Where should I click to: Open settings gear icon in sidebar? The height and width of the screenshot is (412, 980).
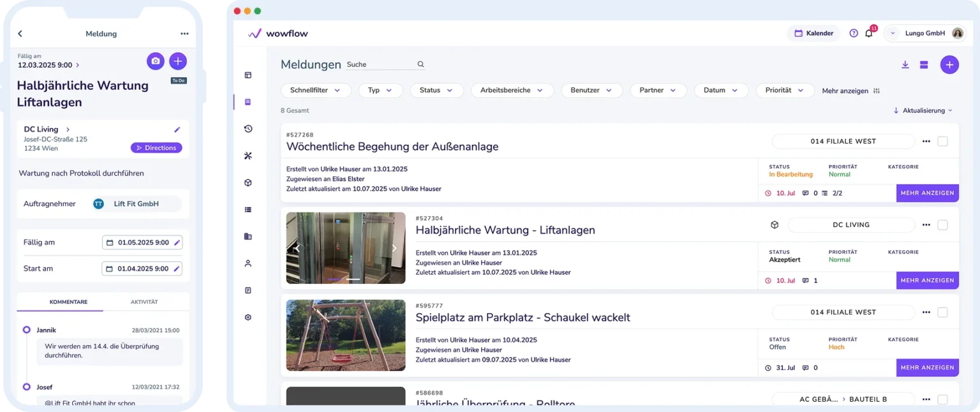(248, 317)
